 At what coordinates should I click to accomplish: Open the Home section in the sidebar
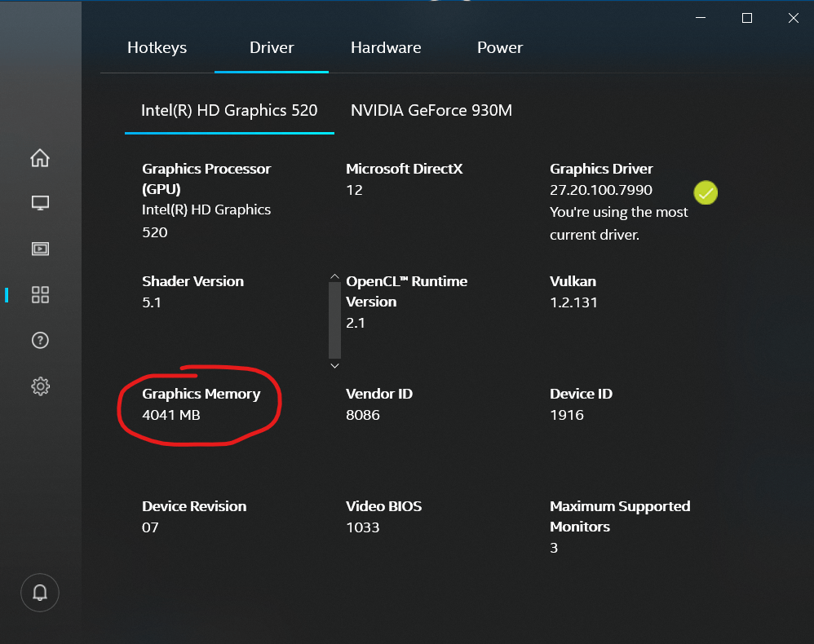click(40, 158)
